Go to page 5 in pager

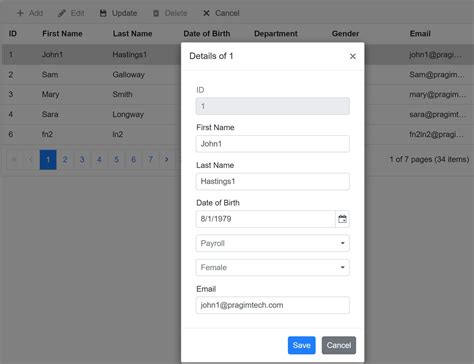pos(116,160)
